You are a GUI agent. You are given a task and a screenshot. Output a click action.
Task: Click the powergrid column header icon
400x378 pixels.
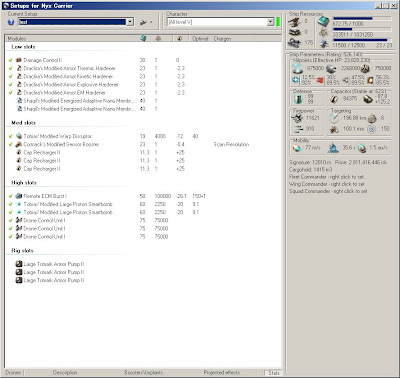(x=158, y=38)
